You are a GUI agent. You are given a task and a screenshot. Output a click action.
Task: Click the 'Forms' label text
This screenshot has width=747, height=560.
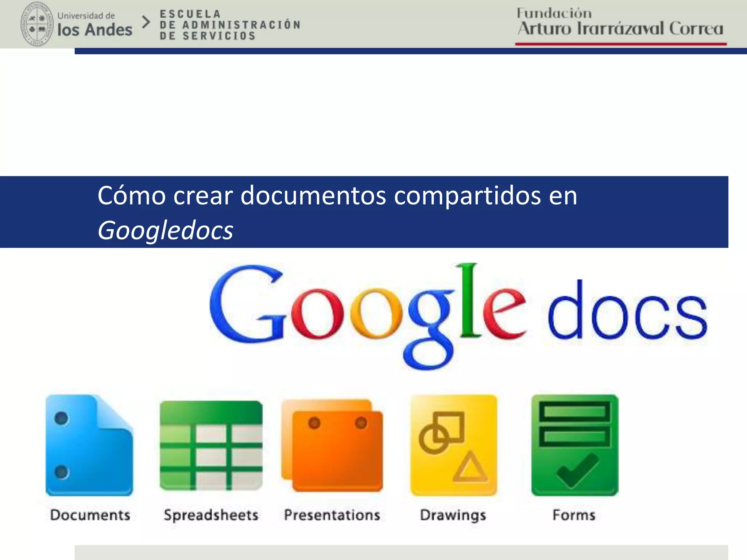[574, 515]
